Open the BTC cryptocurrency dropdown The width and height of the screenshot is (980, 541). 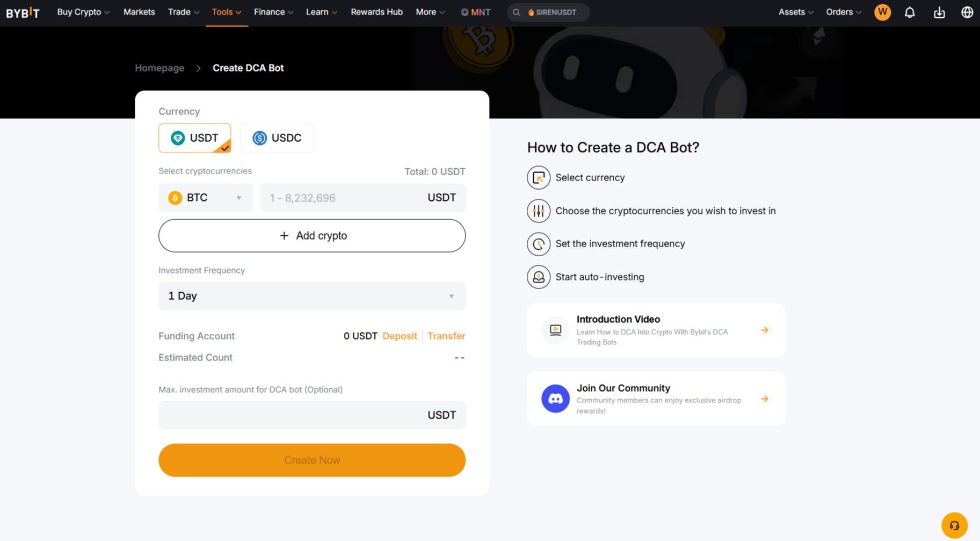click(x=239, y=198)
